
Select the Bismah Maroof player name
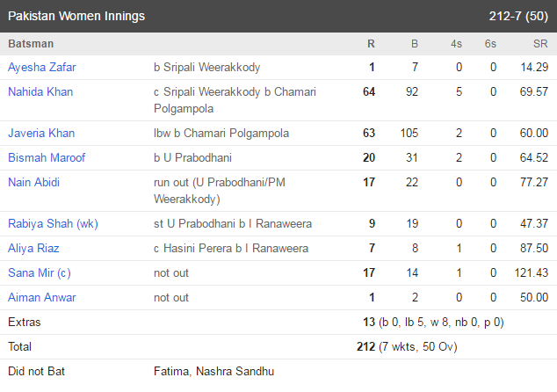(x=47, y=157)
